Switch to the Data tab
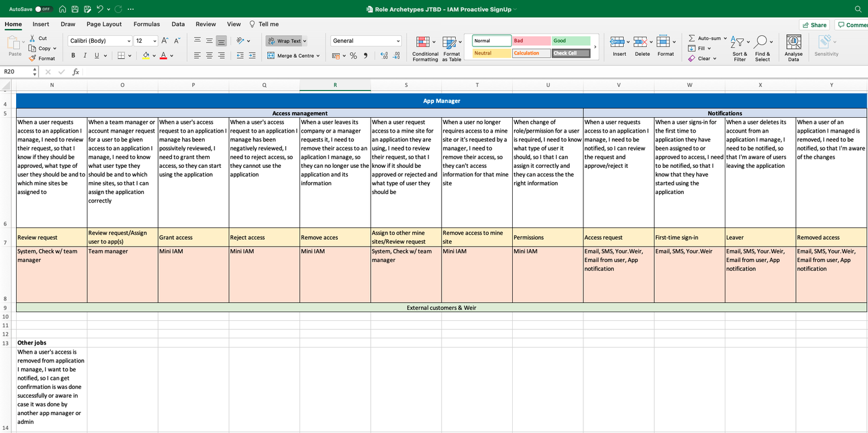Image resolution: width=868 pixels, height=433 pixels. pyautogui.click(x=178, y=24)
